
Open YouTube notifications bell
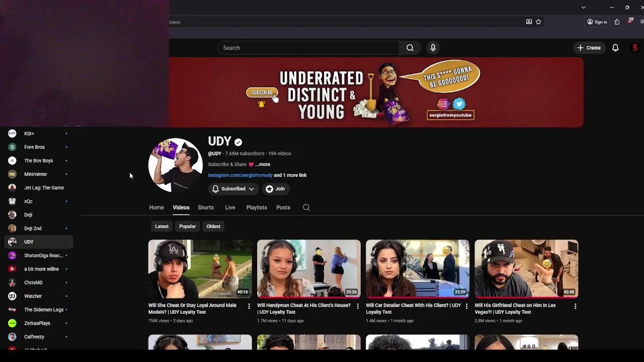pyautogui.click(x=615, y=48)
